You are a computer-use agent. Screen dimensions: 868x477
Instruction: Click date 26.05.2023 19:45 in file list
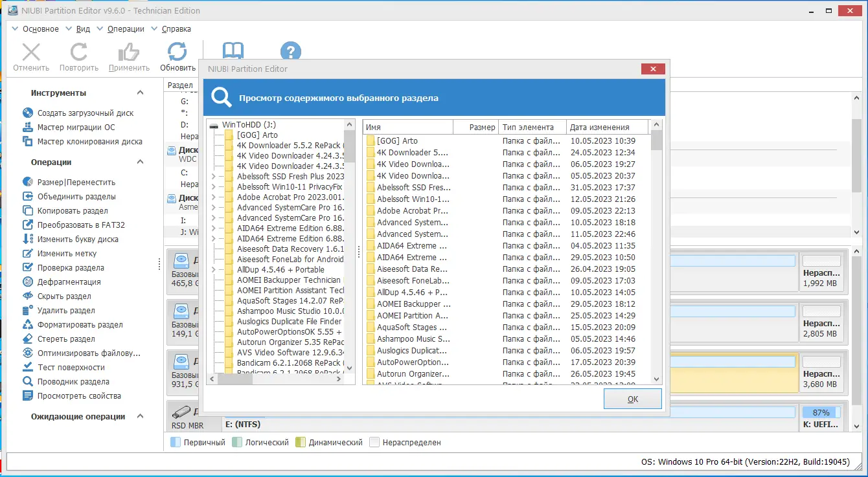pyautogui.click(x=603, y=374)
